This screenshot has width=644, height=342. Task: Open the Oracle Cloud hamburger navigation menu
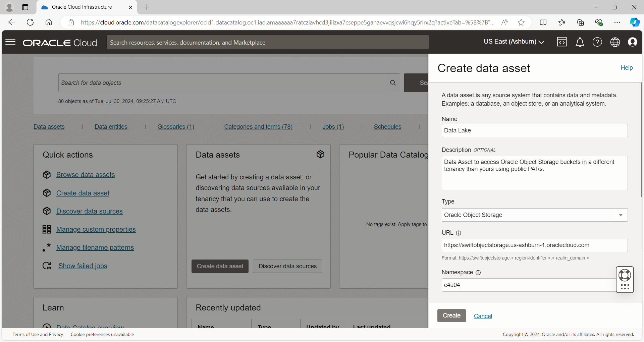pyautogui.click(x=10, y=42)
